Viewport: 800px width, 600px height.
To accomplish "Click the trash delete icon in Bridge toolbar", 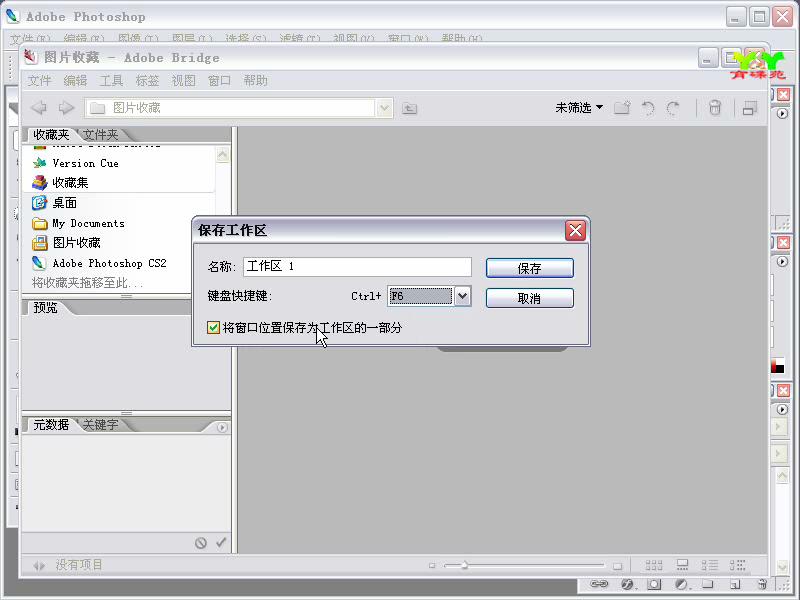I will click(x=715, y=108).
